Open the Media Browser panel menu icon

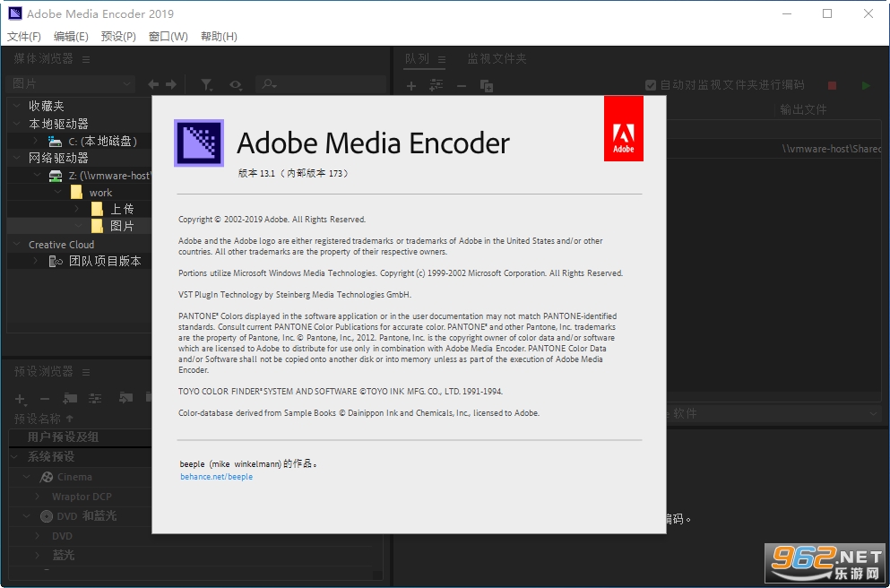pyautogui.click(x=86, y=59)
